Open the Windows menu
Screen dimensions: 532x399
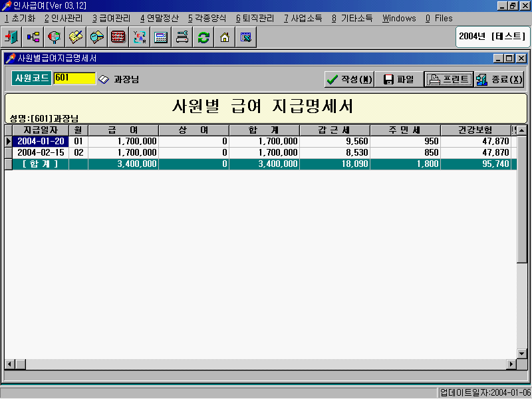(398, 19)
